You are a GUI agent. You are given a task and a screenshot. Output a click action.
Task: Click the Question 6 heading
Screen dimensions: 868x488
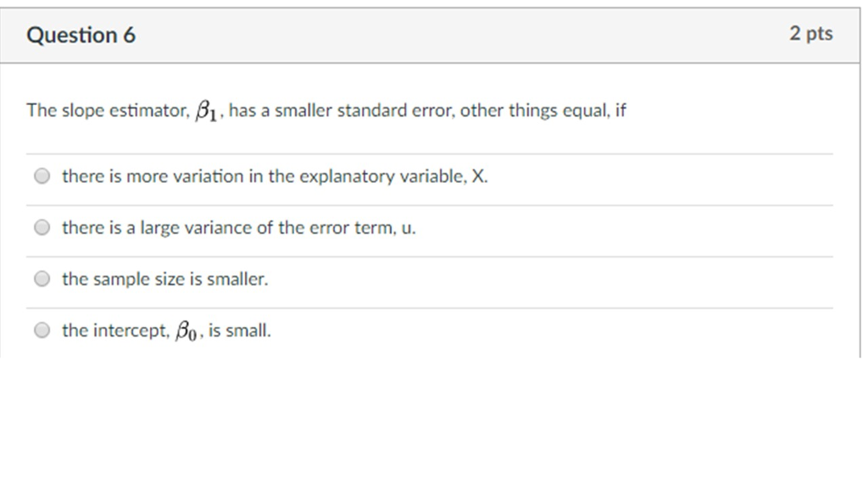[x=81, y=35]
